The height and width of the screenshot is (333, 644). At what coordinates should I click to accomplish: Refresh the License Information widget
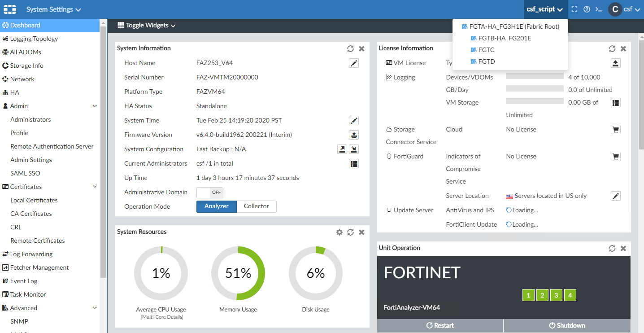612,48
